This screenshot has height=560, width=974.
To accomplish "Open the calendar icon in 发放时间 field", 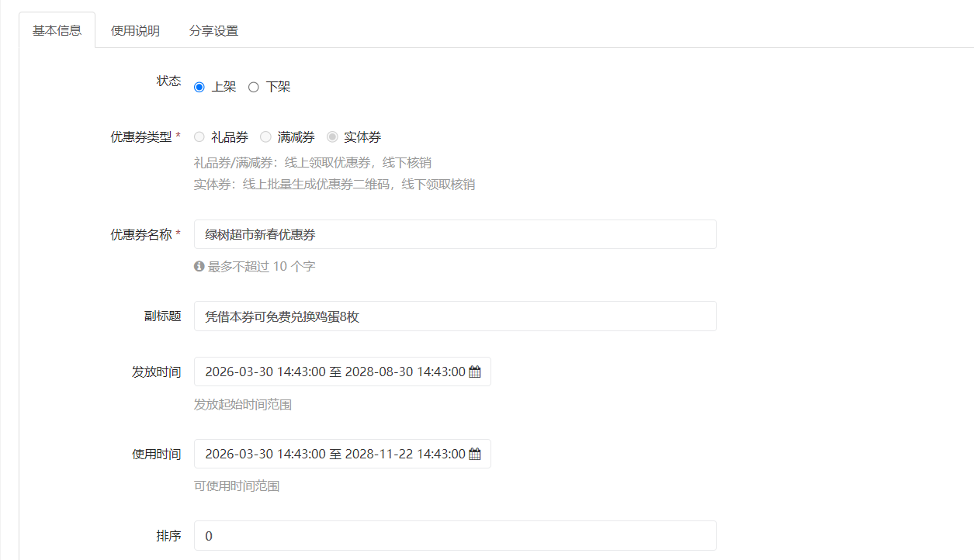I will click(475, 372).
